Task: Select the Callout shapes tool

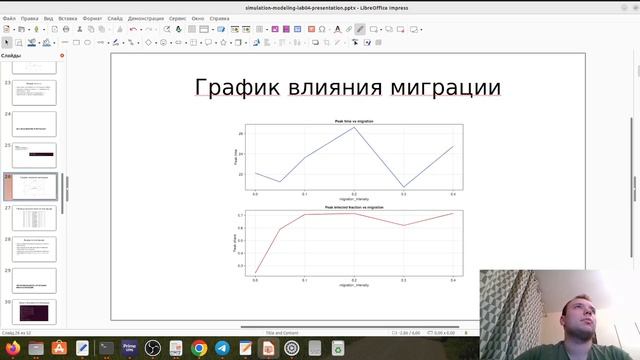Action: coord(208,42)
